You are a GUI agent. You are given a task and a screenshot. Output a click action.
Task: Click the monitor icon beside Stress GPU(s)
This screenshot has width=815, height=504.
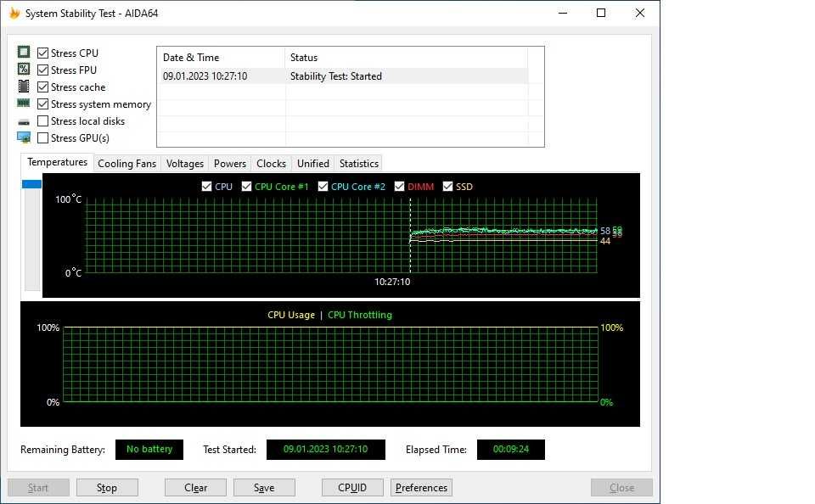pos(24,137)
